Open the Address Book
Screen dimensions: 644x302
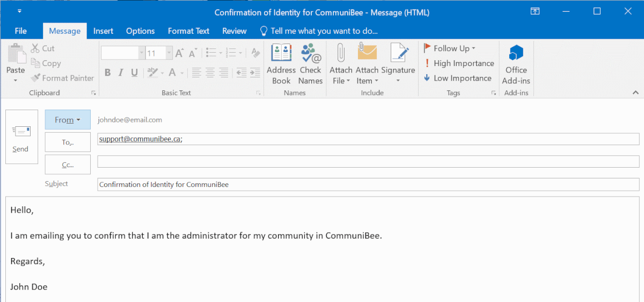[281, 64]
